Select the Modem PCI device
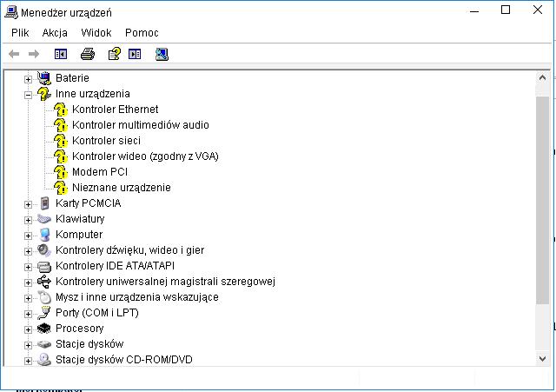Image resolution: width=556 pixels, height=392 pixels. click(x=100, y=172)
